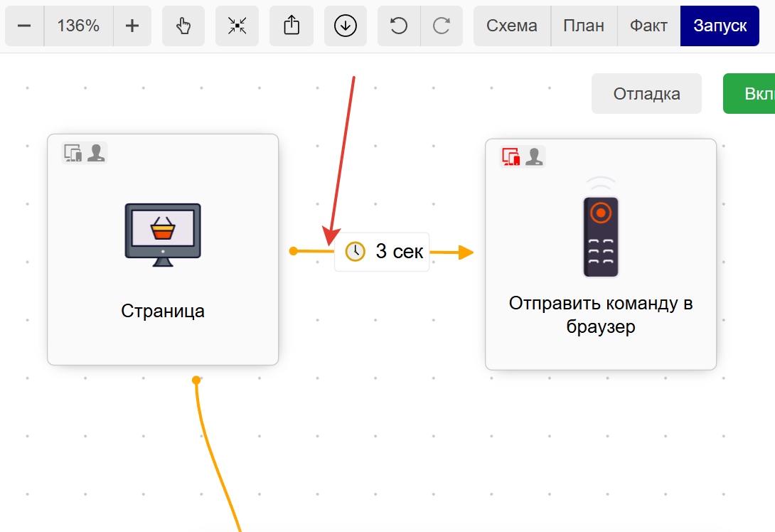
Task: Click the zoom in plus button
Action: coord(132,26)
